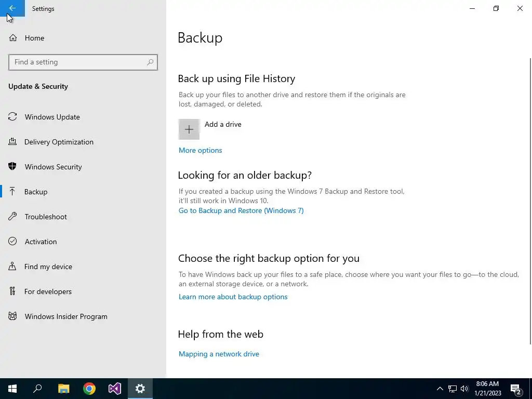The image size is (532, 399).
Task: Show hidden tray icons chevron
Action: 440,389
